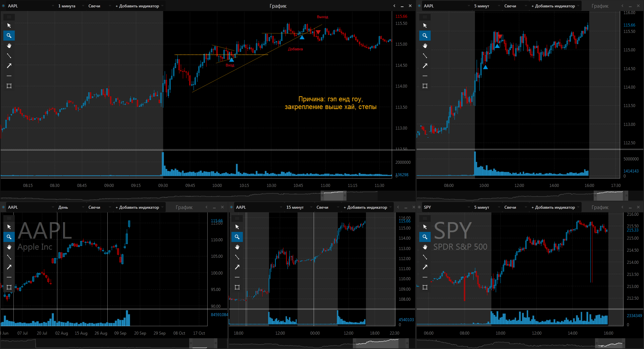Toggle the link circle beside AAPL in День chart

[x=3, y=207]
